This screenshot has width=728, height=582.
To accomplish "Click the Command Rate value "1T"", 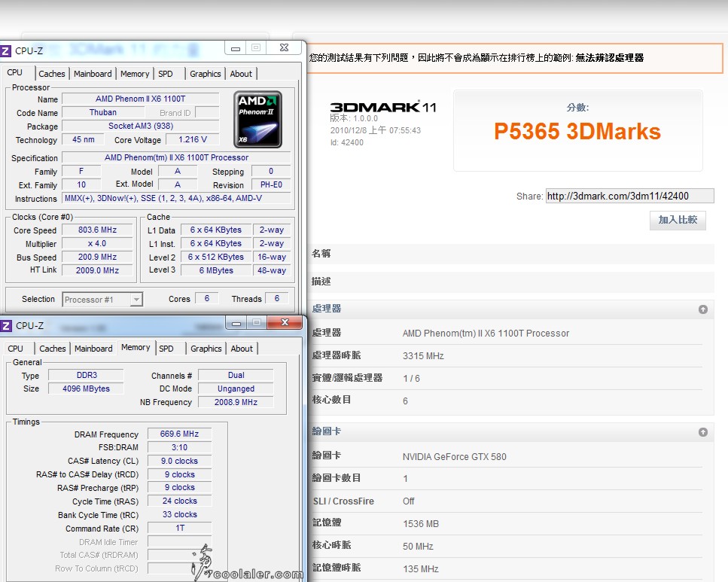I will 180,528.
